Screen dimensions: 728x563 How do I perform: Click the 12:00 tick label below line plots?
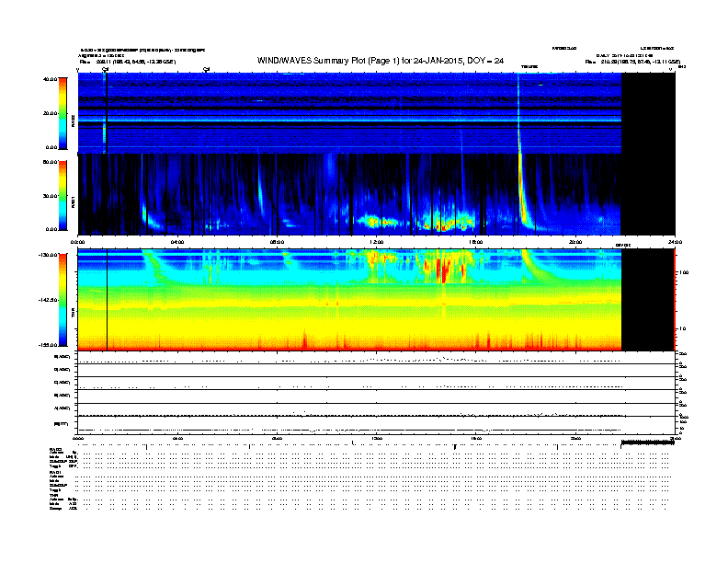pyautogui.click(x=377, y=439)
